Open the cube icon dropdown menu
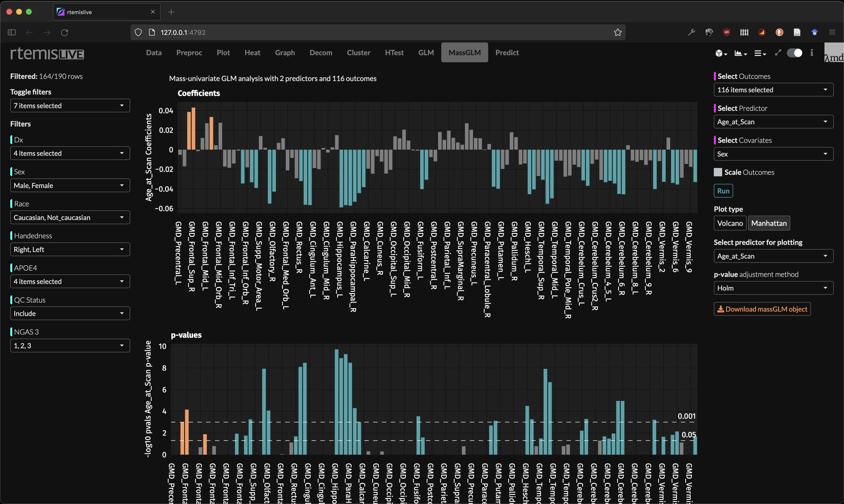 point(721,53)
